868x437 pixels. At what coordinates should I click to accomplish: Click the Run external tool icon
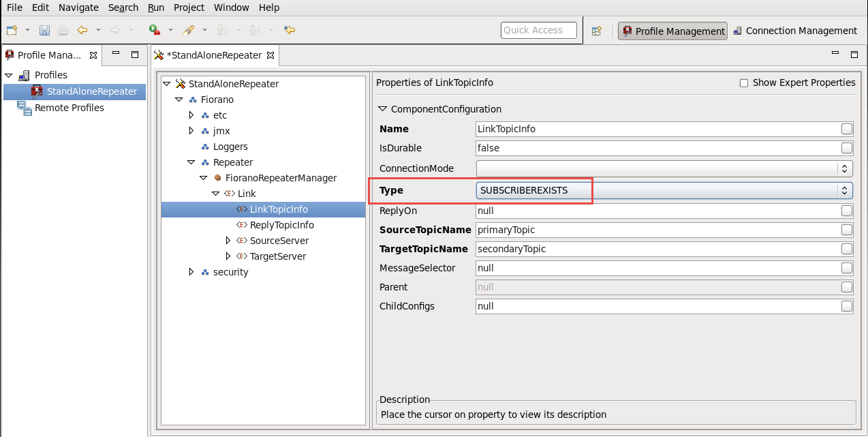tap(154, 30)
